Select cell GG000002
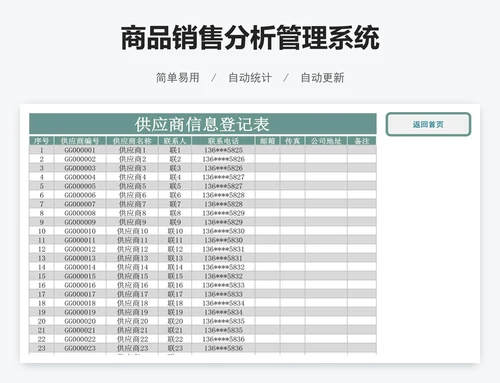Screen dimensions: 500x383 coord(80,159)
